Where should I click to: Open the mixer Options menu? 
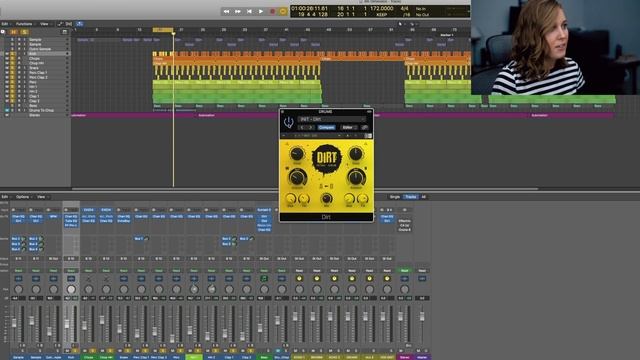(23, 197)
